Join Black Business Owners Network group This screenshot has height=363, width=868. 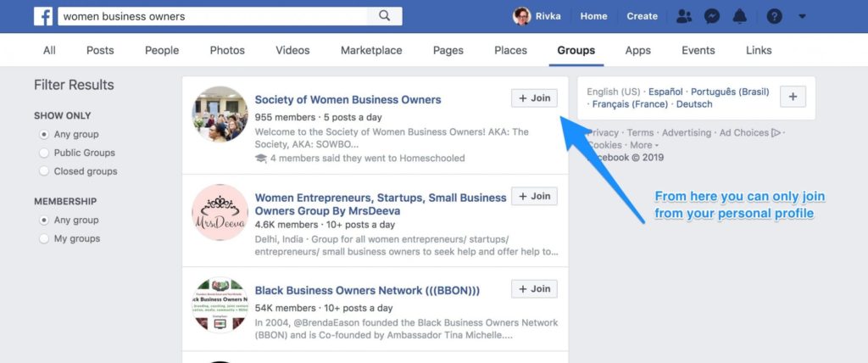pyautogui.click(x=534, y=288)
